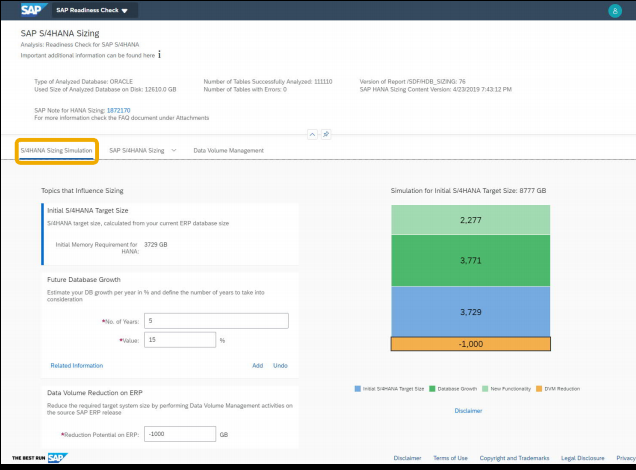Open the Terms of Use footer link
Screen dimensions: 636x470
coord(450,458)
